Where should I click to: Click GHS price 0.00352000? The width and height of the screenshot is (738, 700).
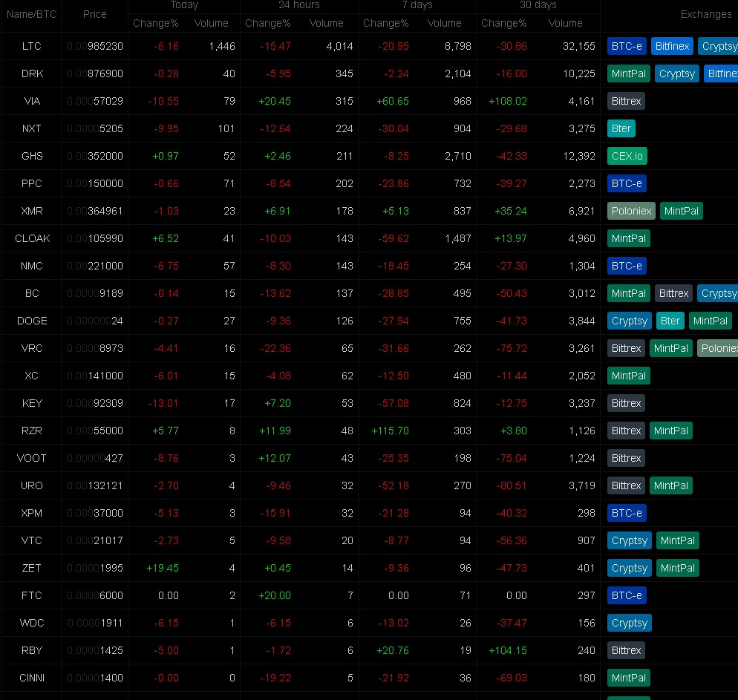click(94, 156)
